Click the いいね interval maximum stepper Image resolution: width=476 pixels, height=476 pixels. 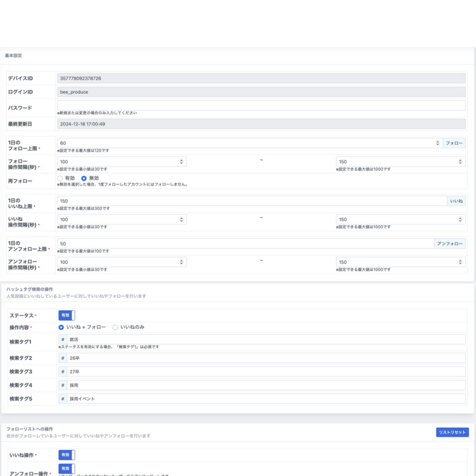point(460,219)
